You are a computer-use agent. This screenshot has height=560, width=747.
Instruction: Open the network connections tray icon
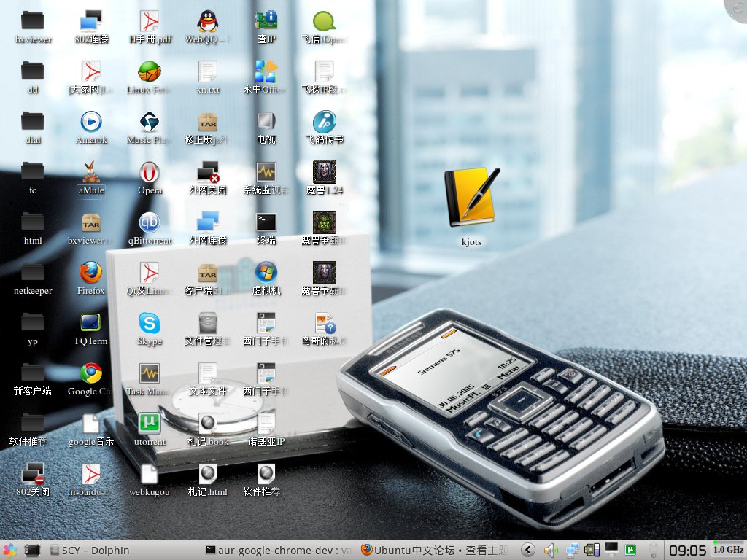(x=572, y=551)
